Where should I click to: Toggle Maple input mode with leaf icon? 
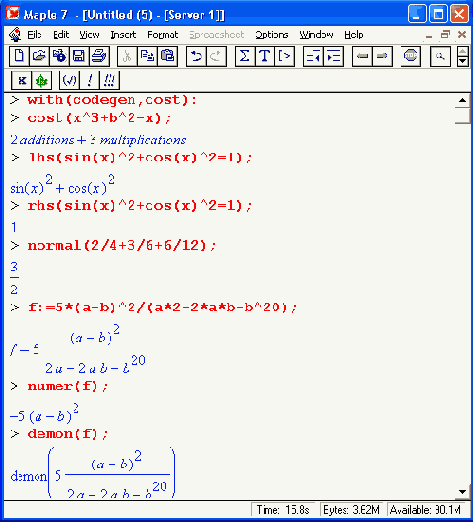tap(42, 80)
